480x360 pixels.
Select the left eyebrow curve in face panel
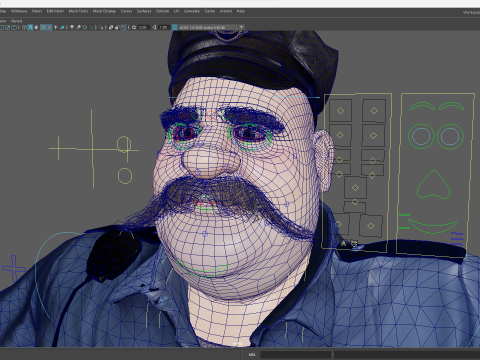click(x=422, y=106)
